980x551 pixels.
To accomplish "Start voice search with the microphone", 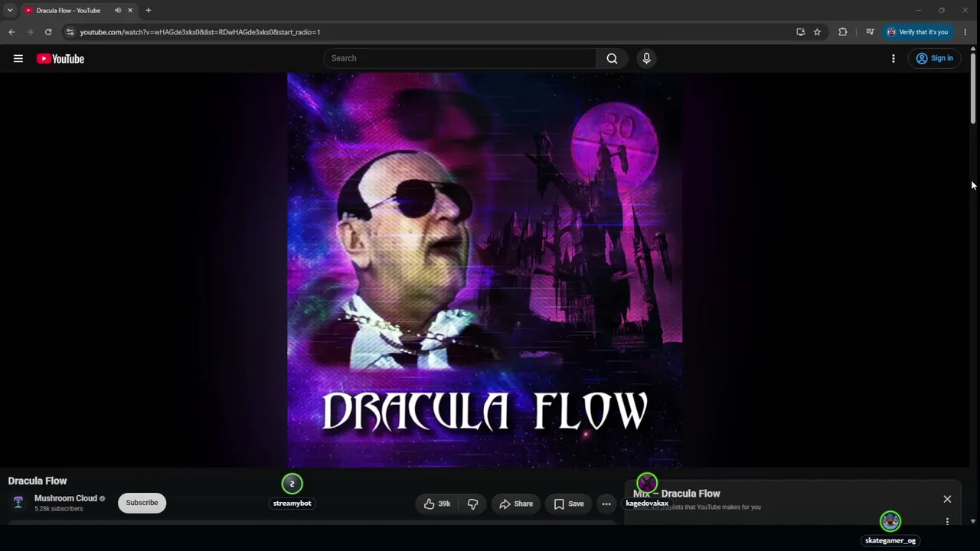I will click(x=647, y=58).
